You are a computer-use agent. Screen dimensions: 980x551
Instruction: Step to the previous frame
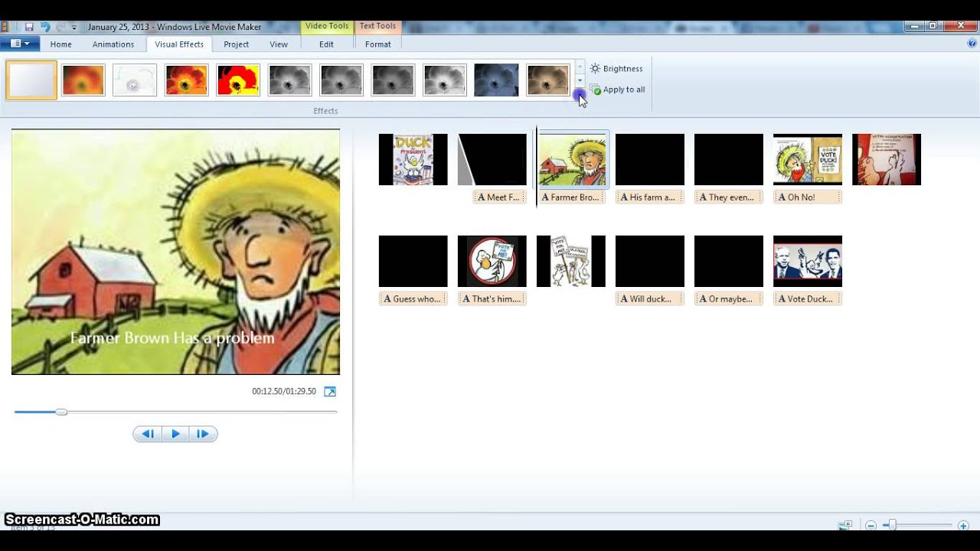point(148,434)
